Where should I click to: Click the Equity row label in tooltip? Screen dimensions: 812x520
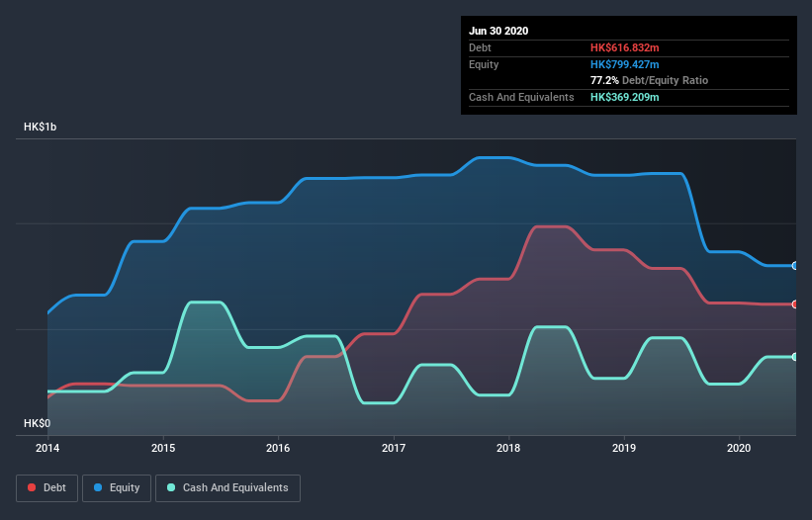(x=484, y=64)
